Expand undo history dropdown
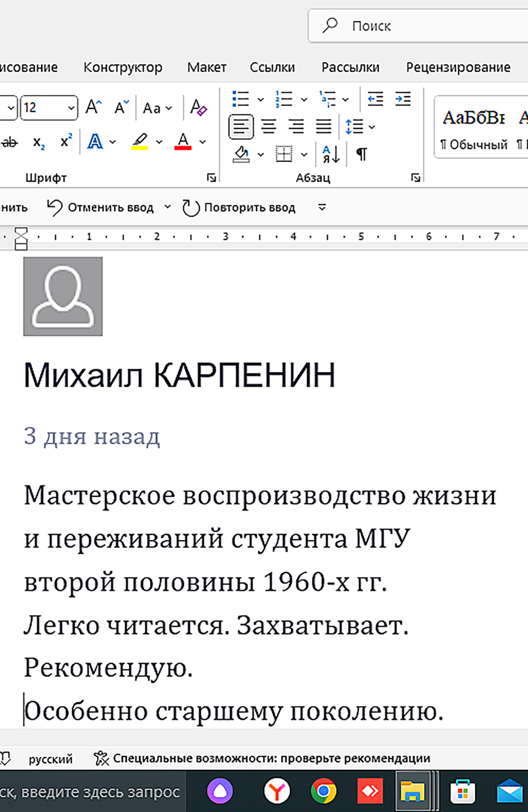The image size is (528, 812). [x=168, y=207]
